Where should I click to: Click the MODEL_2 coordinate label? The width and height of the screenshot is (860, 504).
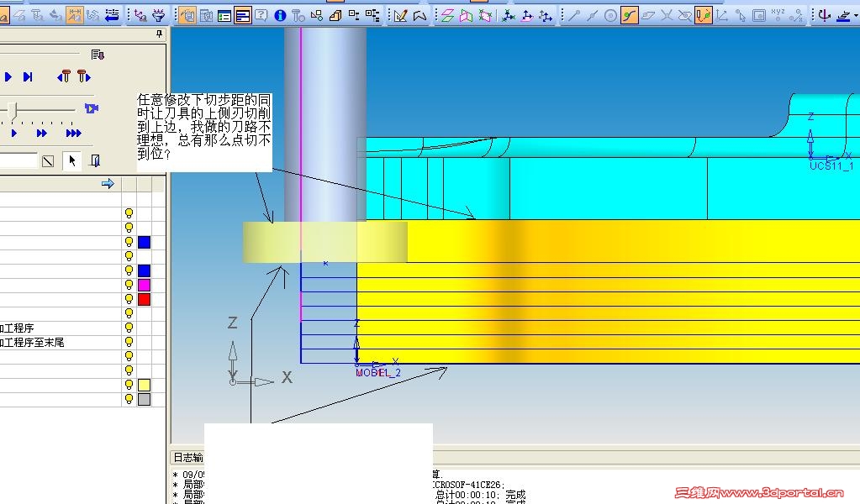point(378,372)
